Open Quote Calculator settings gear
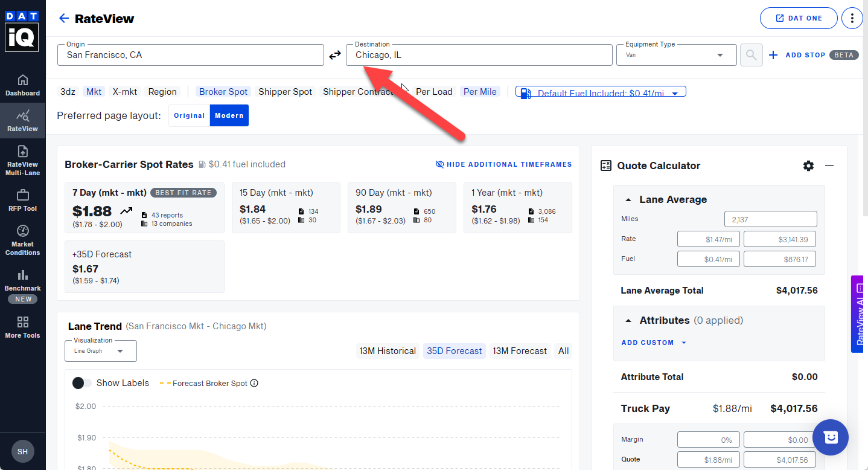Viewport: 868px width, 470px height. click(x=808, y=166)
